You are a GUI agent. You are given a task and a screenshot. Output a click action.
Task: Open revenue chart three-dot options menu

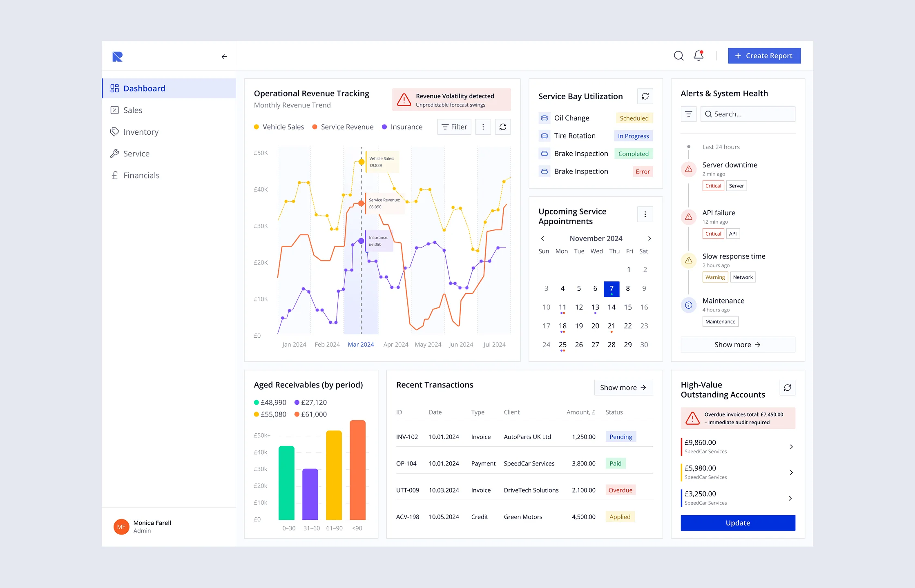[483, 127]
